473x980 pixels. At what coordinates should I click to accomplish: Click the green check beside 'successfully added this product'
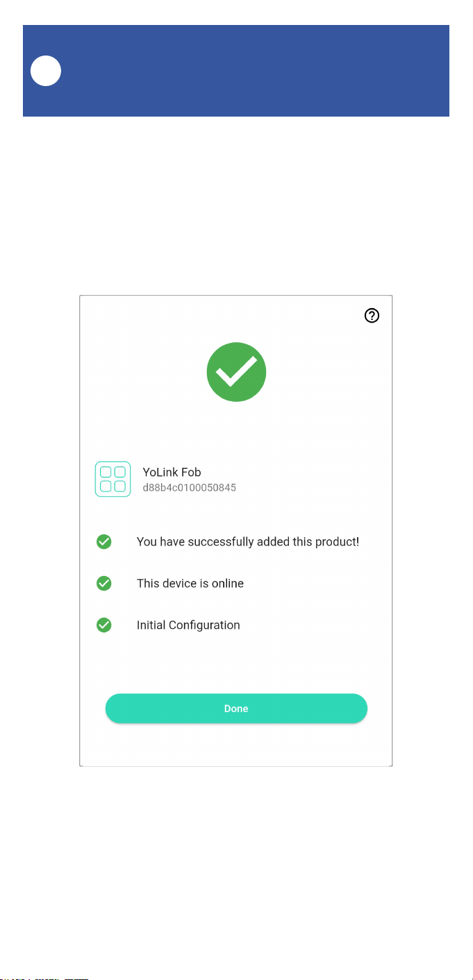point(104,541)
